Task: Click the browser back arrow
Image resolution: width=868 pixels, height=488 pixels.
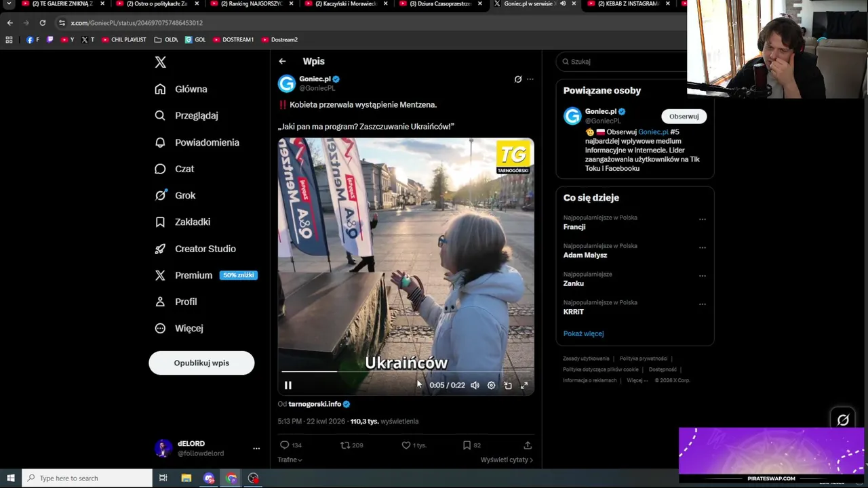Action: (9, 22)
